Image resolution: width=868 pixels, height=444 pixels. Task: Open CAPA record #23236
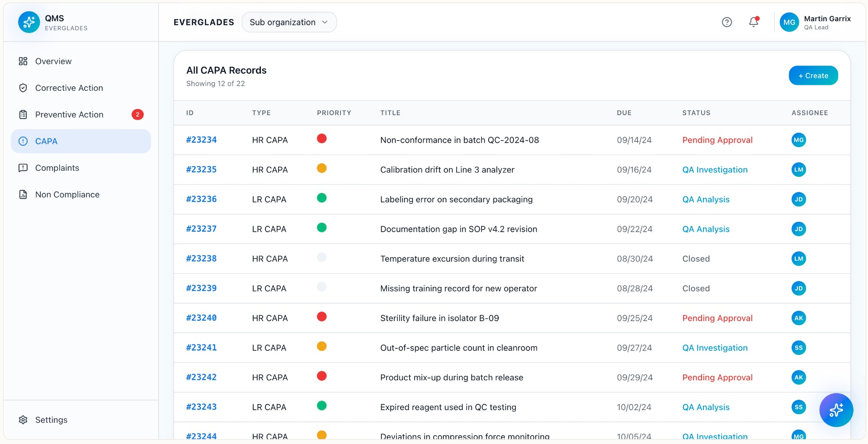[201, 199]
